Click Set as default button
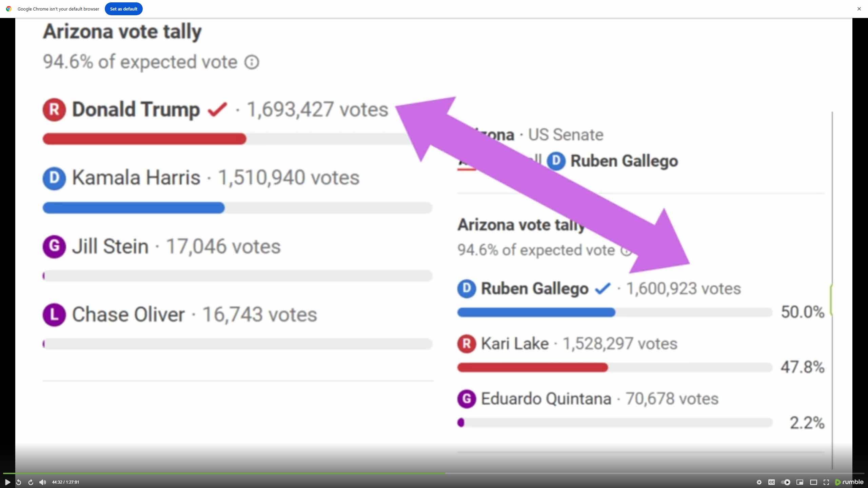This screenshot has width=868, height=488. (x=123, y=9)
